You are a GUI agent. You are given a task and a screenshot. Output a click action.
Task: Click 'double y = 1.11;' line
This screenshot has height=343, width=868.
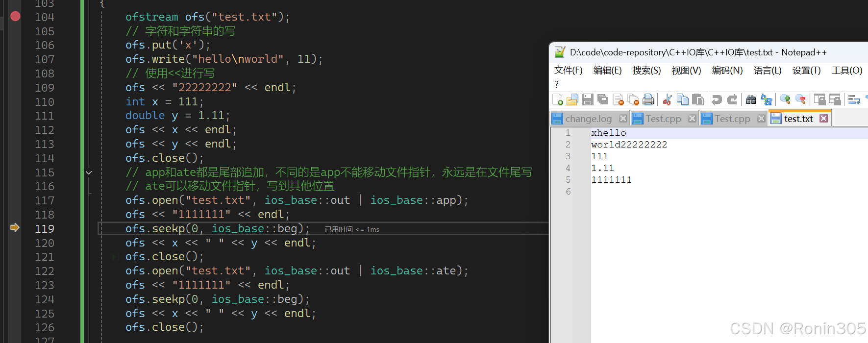[177, 116]
